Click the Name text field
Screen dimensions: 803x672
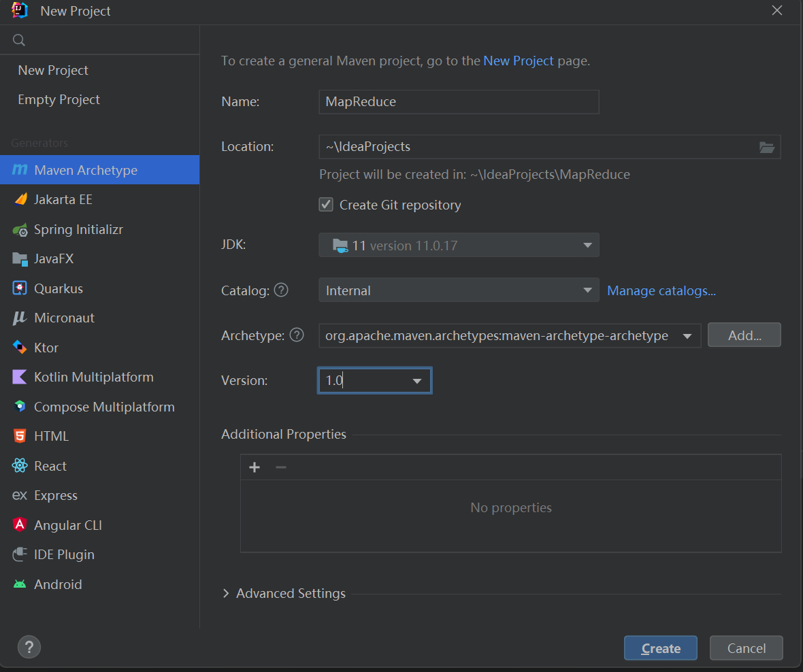point(459,102)
